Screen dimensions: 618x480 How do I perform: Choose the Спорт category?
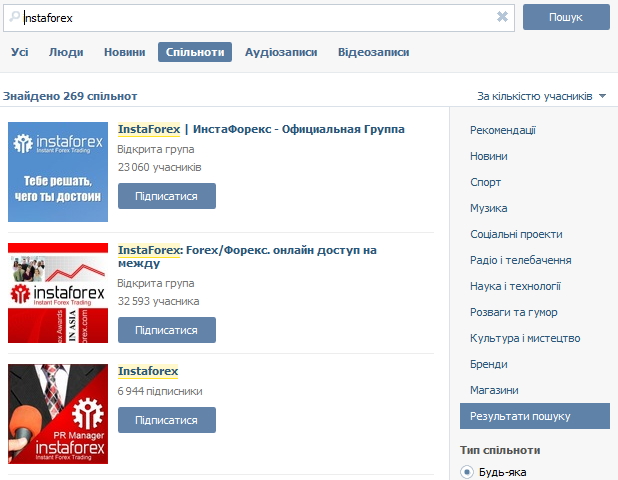point(486,182)
